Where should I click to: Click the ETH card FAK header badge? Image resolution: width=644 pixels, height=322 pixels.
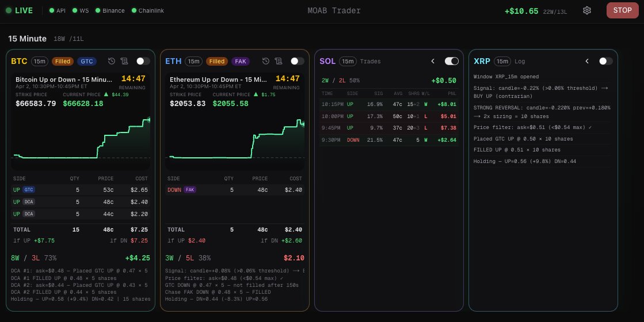(x=241, y=61)
